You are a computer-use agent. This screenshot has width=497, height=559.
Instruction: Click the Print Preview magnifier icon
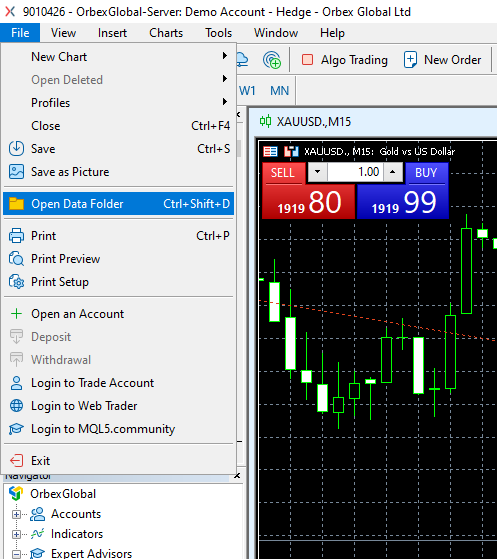coord(16,259)
